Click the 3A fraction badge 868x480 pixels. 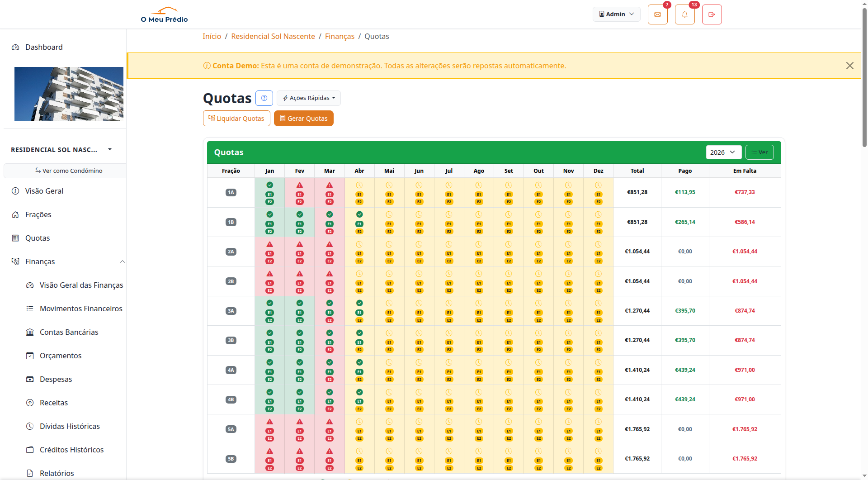tap(231, 311)
